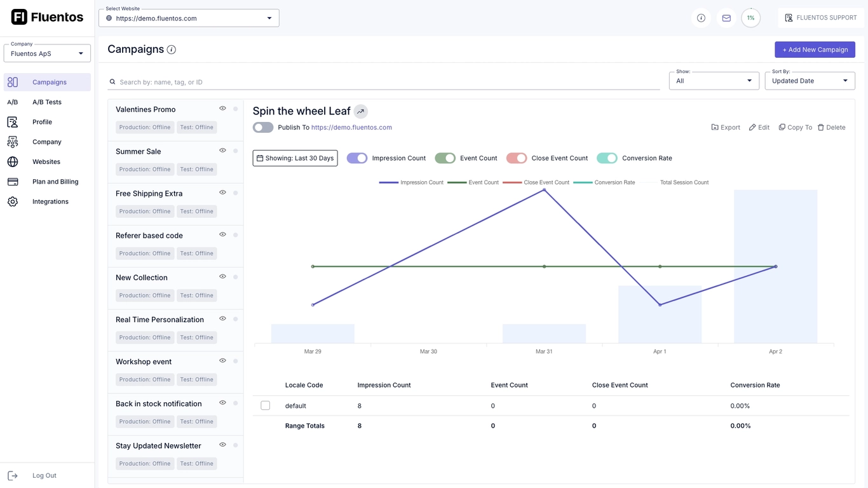Check the default locale row checkbox
The image size is (868, 488).
tap(266, 405)
